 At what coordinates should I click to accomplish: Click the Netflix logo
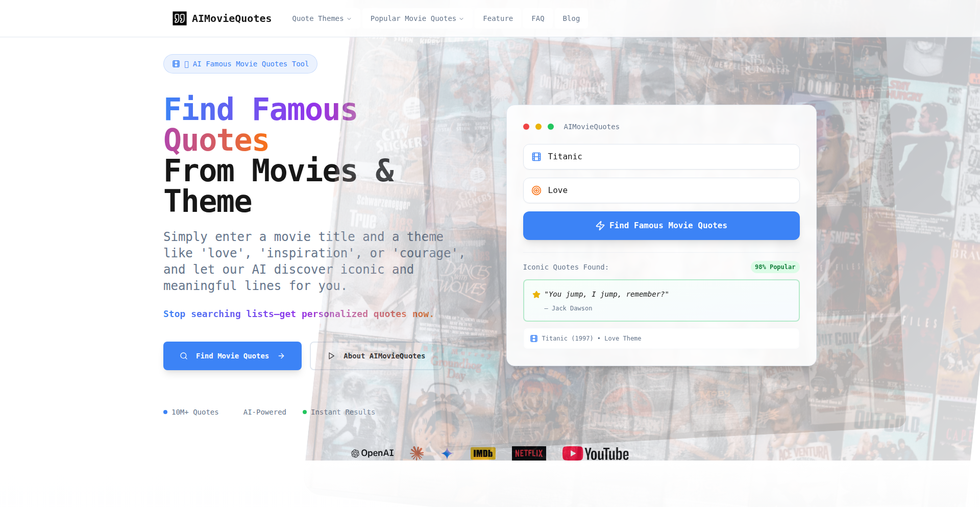tap(529, 453)
